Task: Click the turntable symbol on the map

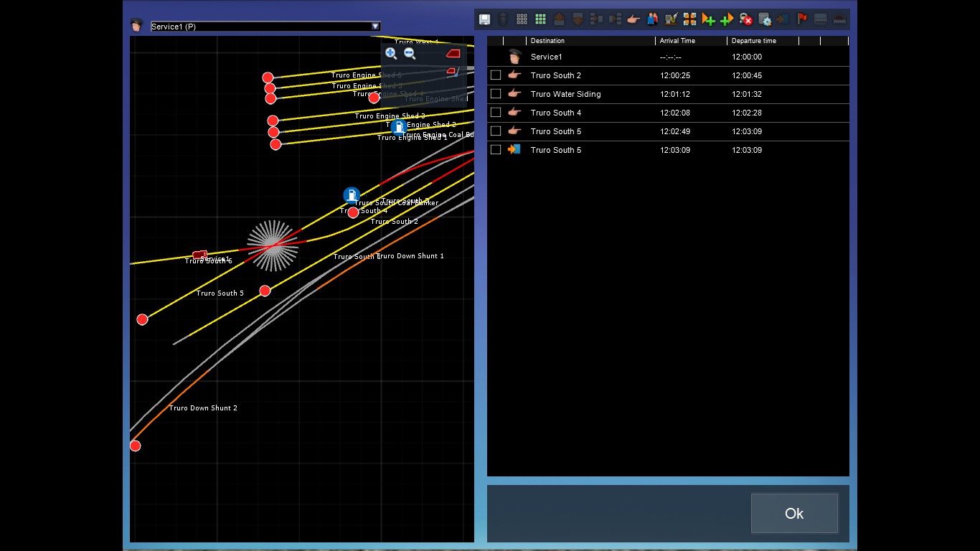Action: point(273,245)
